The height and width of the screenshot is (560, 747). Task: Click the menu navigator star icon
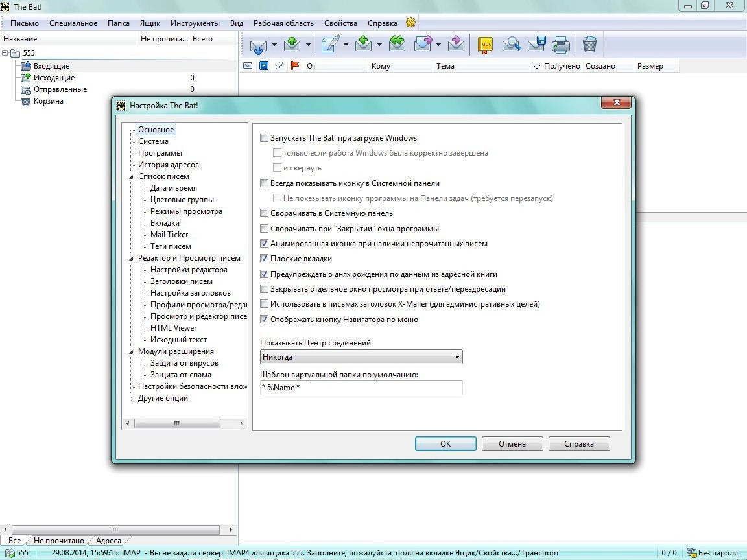(x=410, y=23)
